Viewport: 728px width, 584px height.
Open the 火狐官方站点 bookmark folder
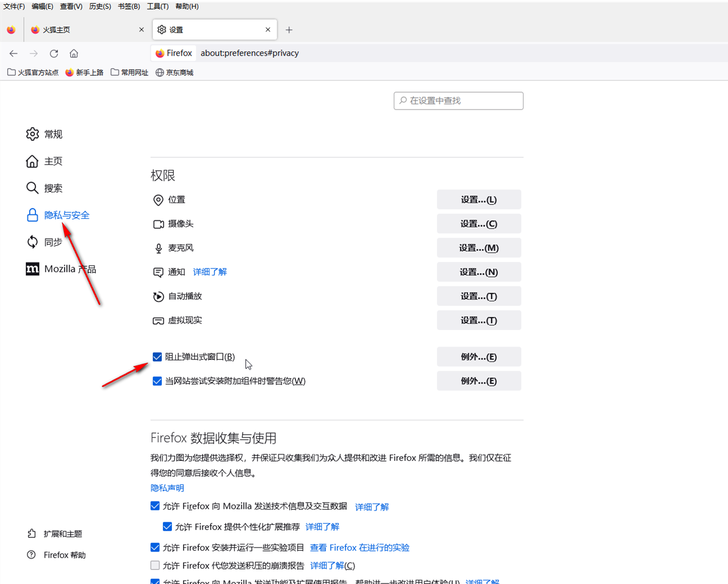tap(33, 72)
